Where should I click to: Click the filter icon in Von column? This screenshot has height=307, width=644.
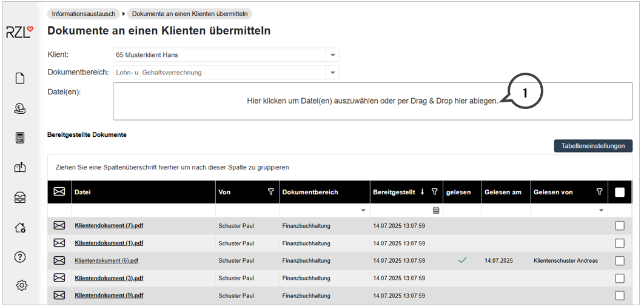pyautogui.click(x=270, y=192)
